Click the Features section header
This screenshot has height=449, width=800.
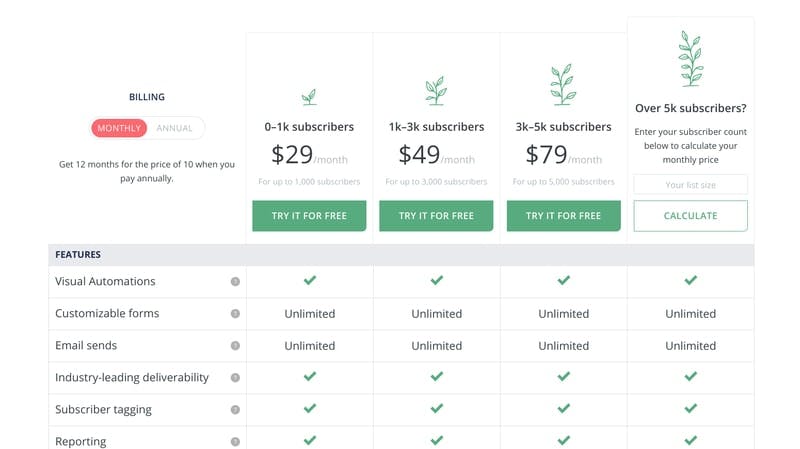pyautogui.click(x=78, y=255)
